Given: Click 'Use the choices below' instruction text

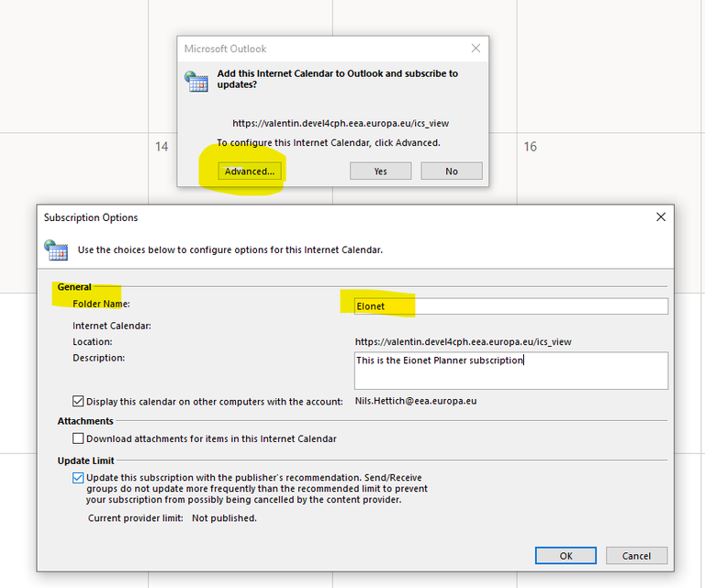Looking at the screenshot, I should pos(230,250).
